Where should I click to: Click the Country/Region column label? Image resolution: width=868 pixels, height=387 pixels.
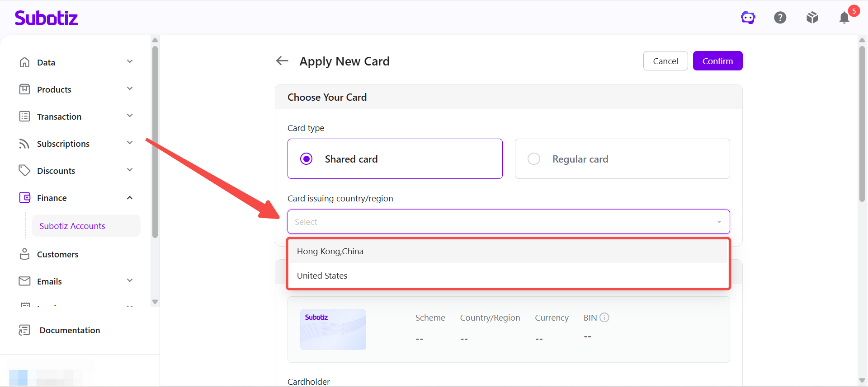[x=490, y=317]
